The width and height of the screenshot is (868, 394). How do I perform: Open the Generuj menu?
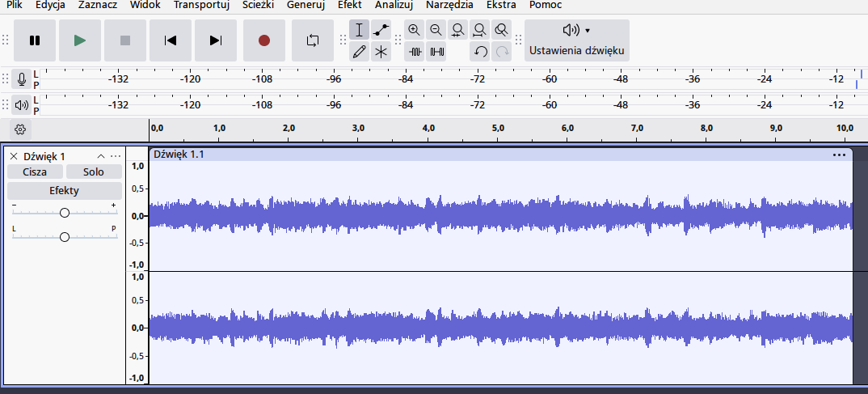point(305,5)
